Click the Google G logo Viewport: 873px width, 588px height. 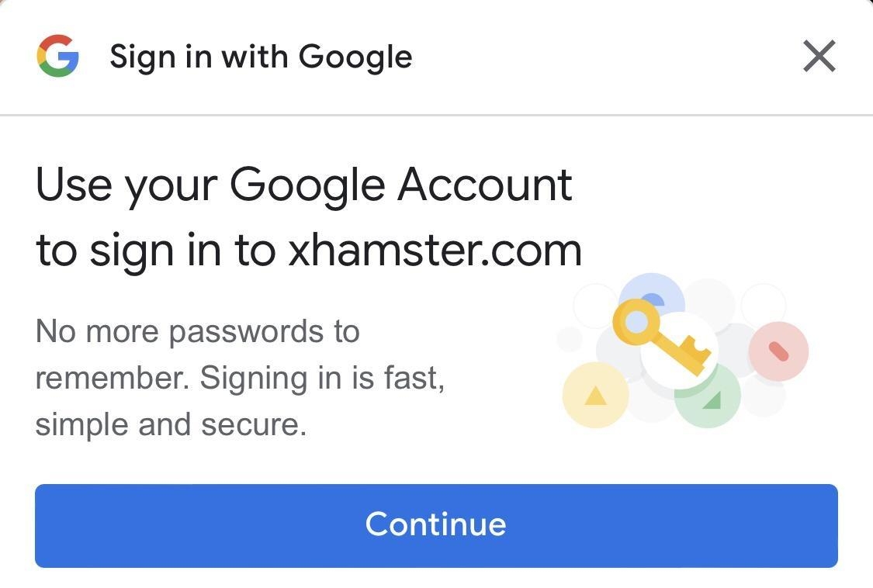point(59,55)
